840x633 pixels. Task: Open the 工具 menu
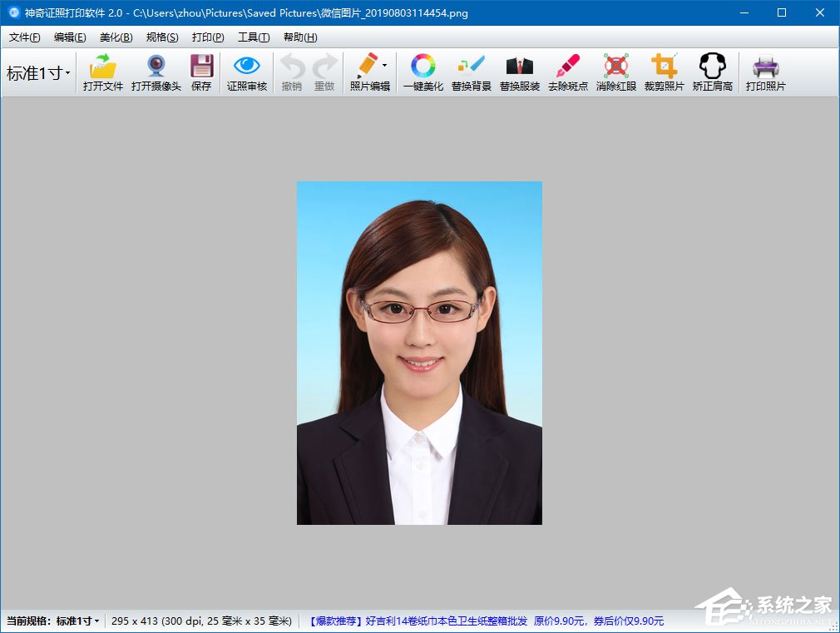tap(254, 37)
